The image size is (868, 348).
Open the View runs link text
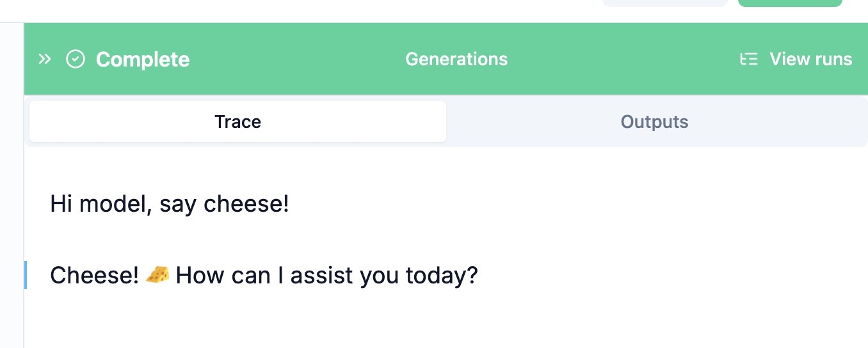pyautogui.click(x=810, y=59)
